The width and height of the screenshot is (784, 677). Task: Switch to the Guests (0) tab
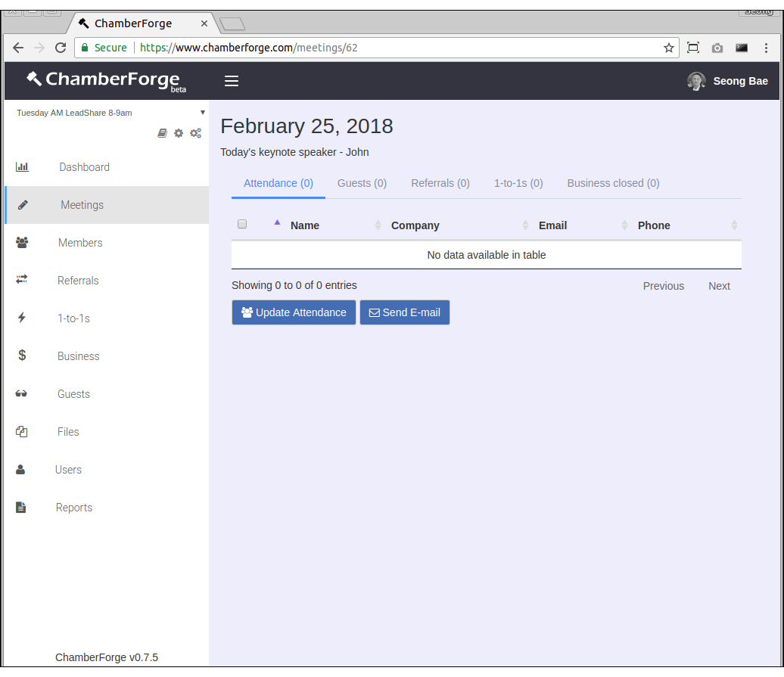(x=362, y=183)
